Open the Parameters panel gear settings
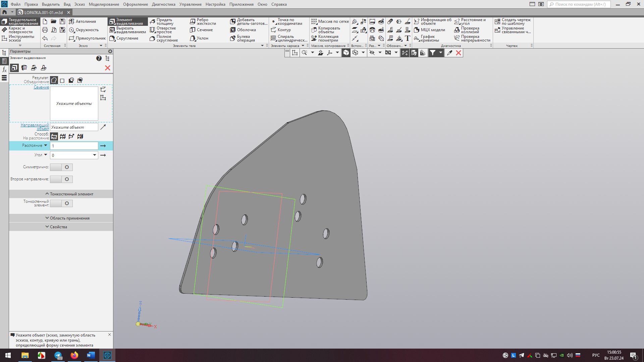This screenshot has width=644, height=362. (110, 51)
